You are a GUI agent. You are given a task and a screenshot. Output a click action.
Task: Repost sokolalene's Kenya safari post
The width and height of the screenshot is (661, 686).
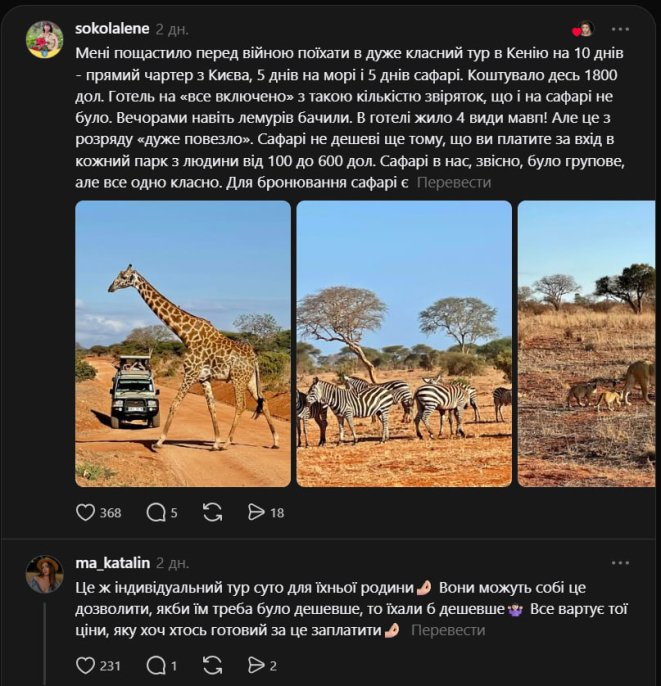(212, 512)
